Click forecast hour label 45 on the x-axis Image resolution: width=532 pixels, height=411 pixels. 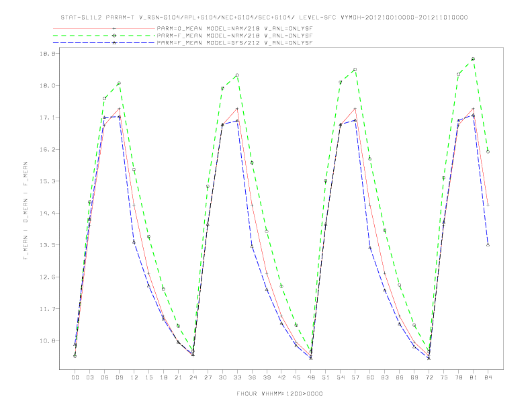coord(296,377)
